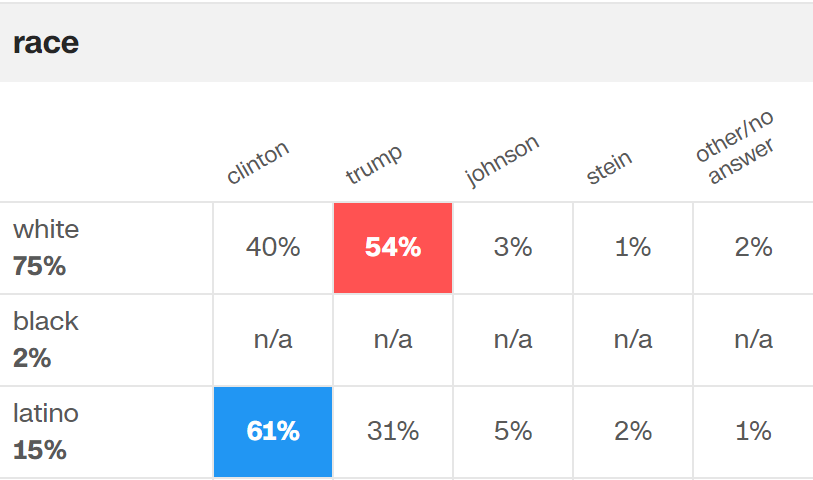Click the 1% stein cell for white

point(633,248)
